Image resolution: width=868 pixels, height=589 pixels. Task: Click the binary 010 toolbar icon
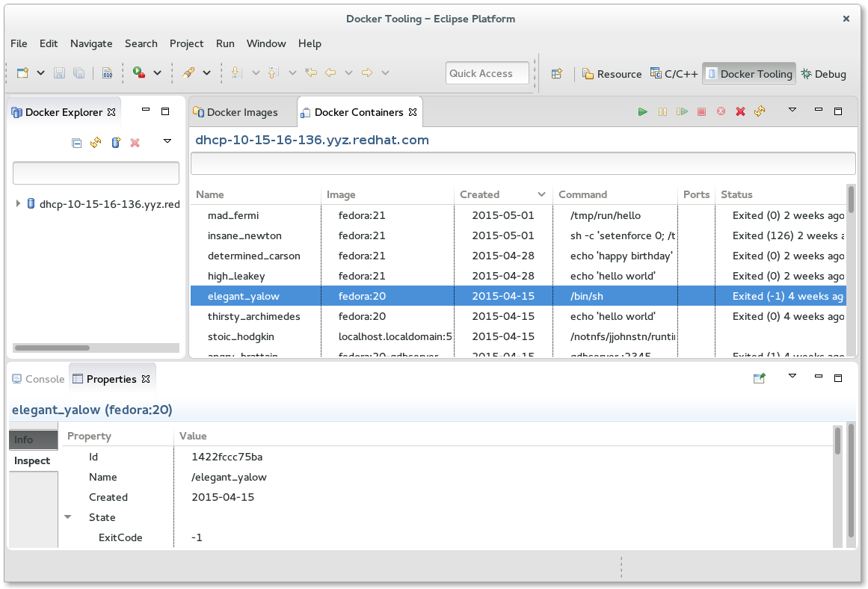(108, 73)
